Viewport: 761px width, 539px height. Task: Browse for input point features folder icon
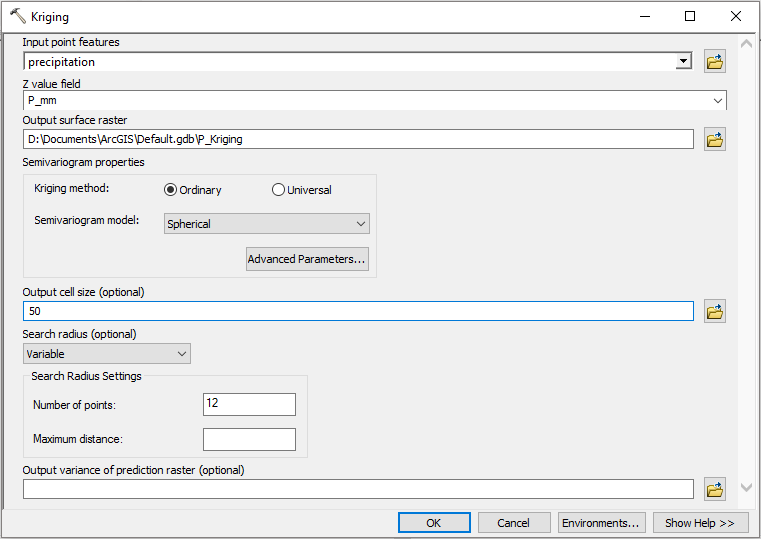714,62
